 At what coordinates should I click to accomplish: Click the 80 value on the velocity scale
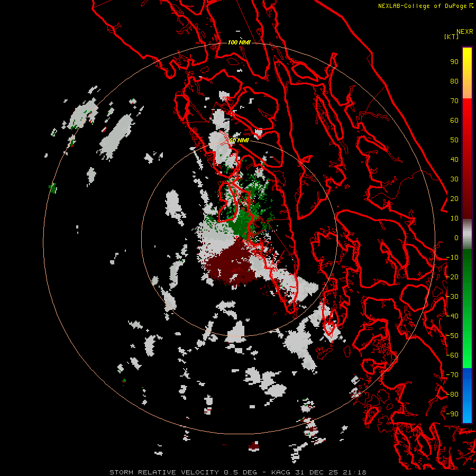(x=454, y=81)
